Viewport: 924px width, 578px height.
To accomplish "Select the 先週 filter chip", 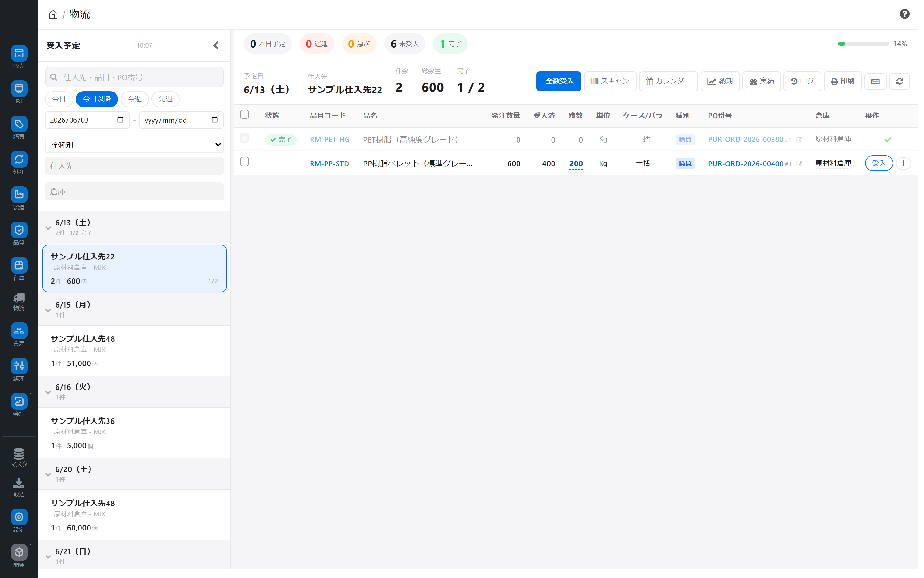I will 165,99.
